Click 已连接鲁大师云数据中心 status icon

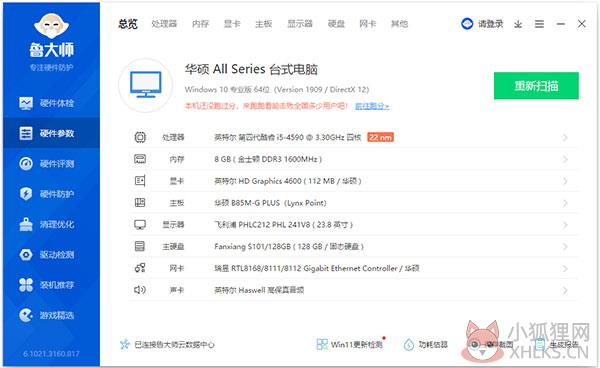pyautogui.click(x=125, y=344)
